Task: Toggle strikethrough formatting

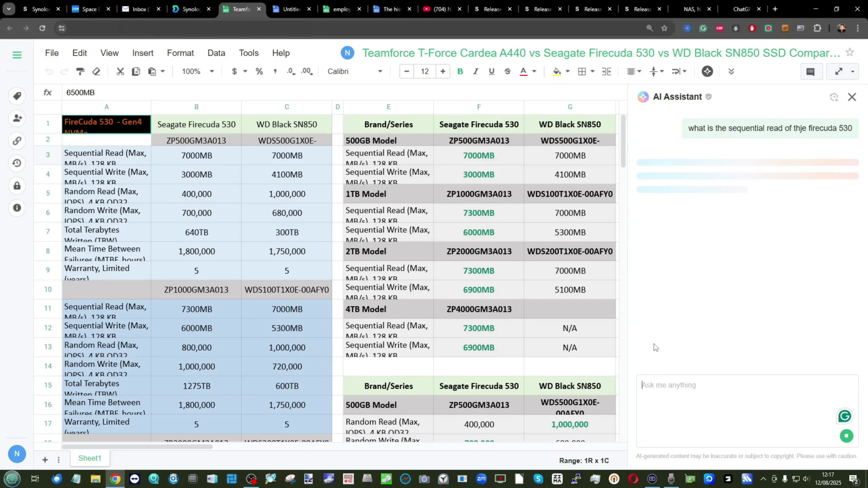Action: [x=507, y=72]
